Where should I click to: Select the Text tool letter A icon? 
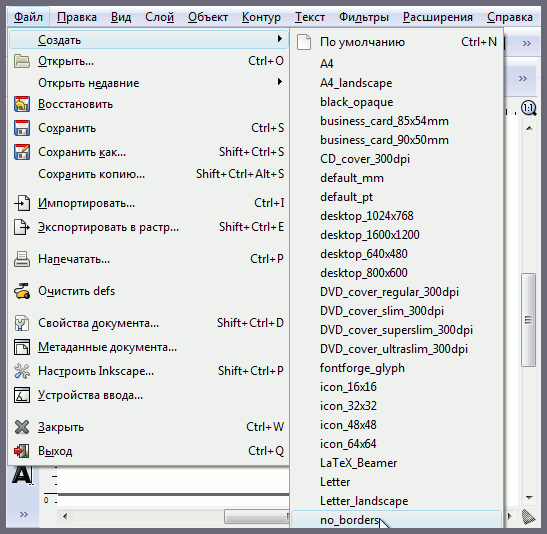[x=23, y=475]
